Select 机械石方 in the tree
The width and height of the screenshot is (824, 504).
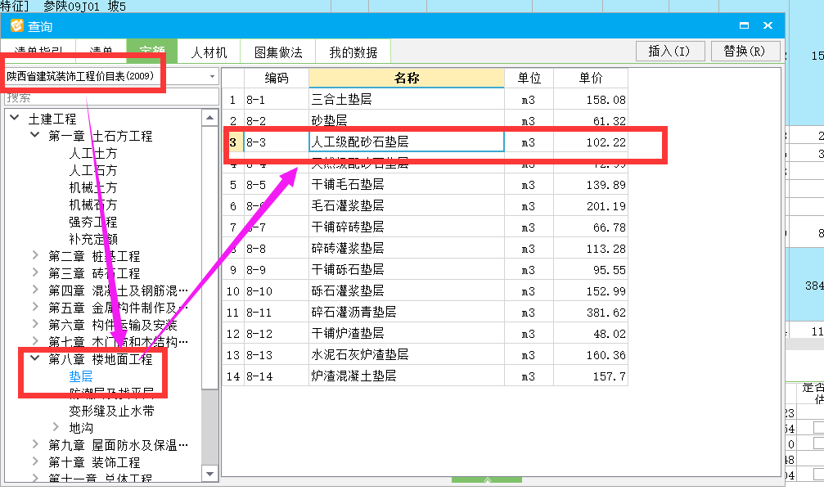93,205
